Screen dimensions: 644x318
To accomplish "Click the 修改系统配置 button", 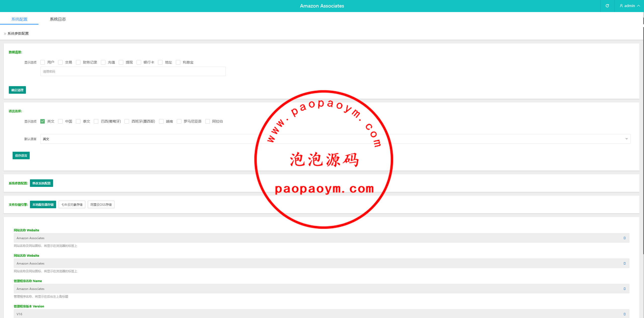I will click(x=42, y=183).
